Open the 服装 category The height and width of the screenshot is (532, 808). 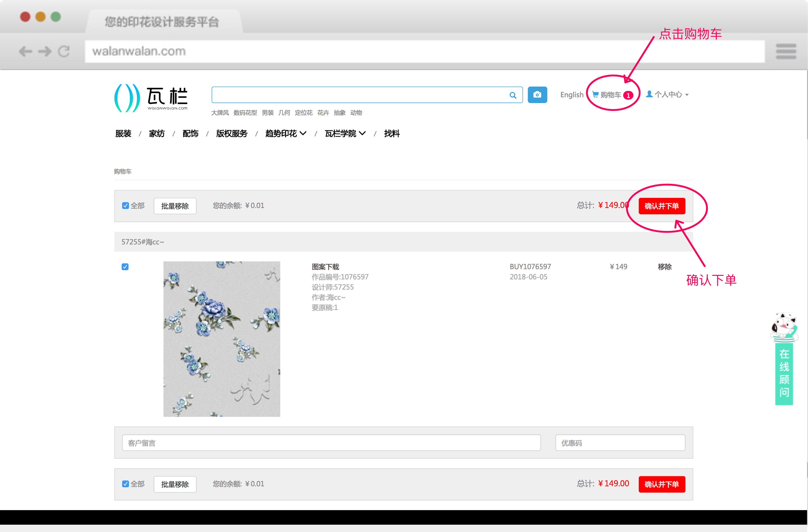pyautogui.click(x=123, y=134)
